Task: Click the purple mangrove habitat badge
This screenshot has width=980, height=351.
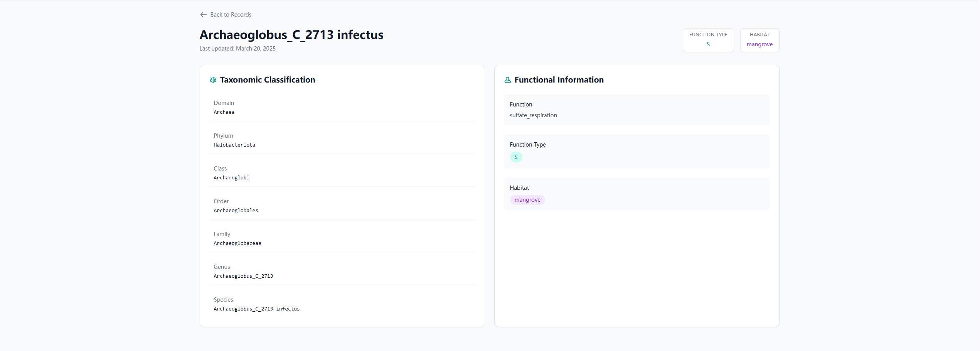Action: 527,200
